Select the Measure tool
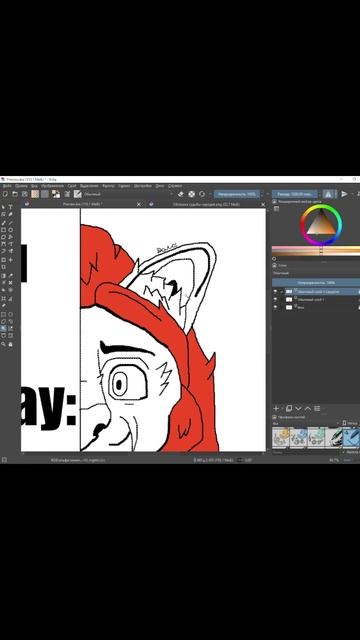This screenshot has width=360, height=640. pos(11,298)
